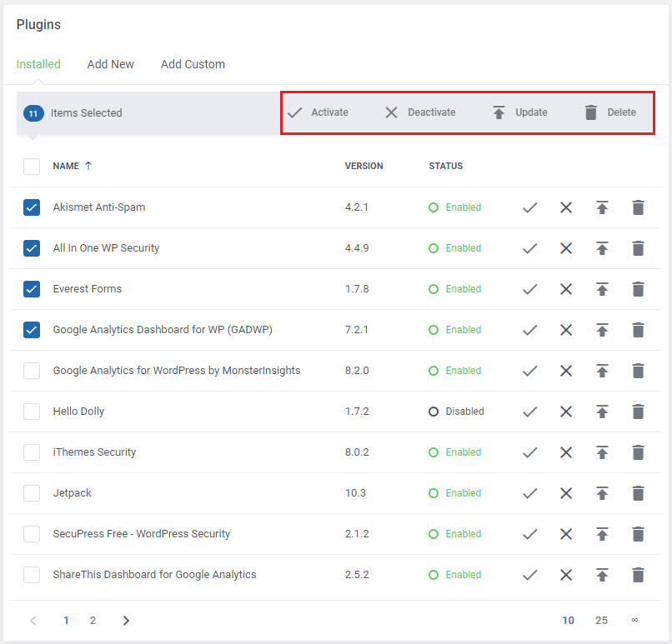Click version 2.5.2 of ShareThis Dashboard

click(357, 575)
